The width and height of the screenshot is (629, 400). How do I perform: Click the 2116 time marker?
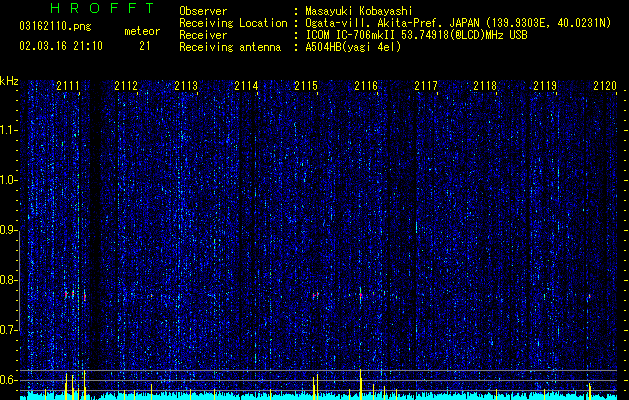point(366,86)
